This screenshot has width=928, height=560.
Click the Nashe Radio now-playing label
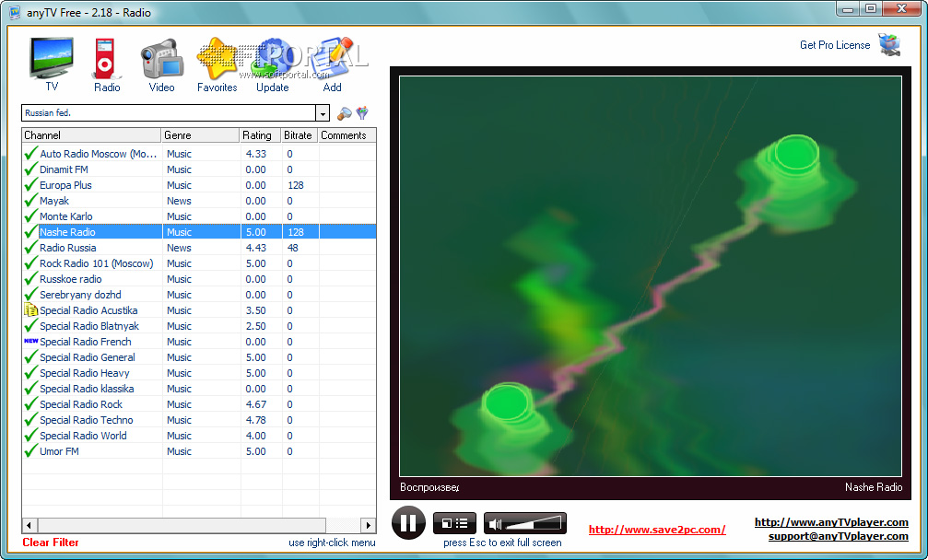click(874, 487)
